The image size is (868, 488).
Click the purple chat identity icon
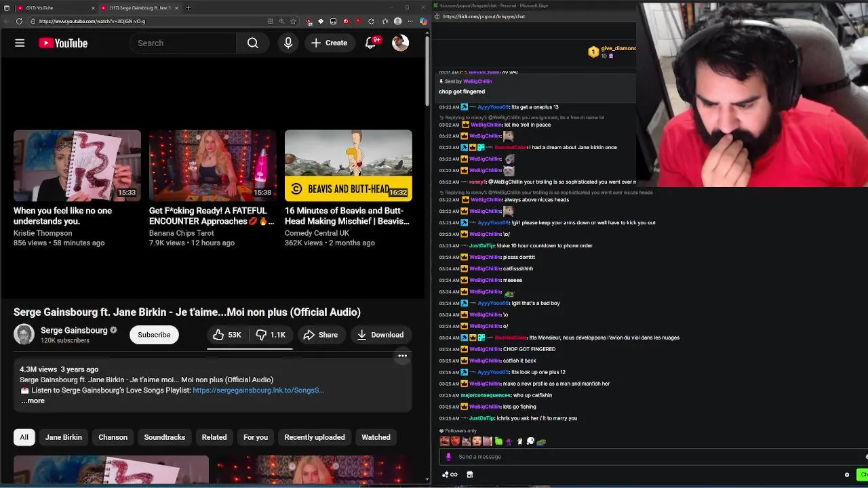coord(448,457)
